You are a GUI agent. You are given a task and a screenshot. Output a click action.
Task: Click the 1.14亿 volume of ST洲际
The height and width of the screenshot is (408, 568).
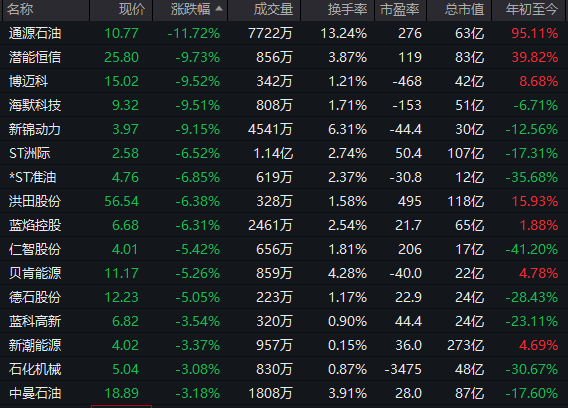[x=273, y=153]
